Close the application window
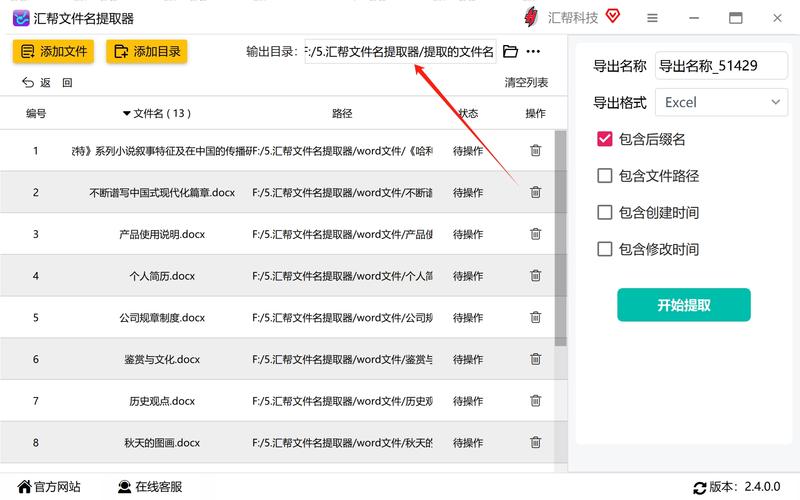 (x=777, y=18)
